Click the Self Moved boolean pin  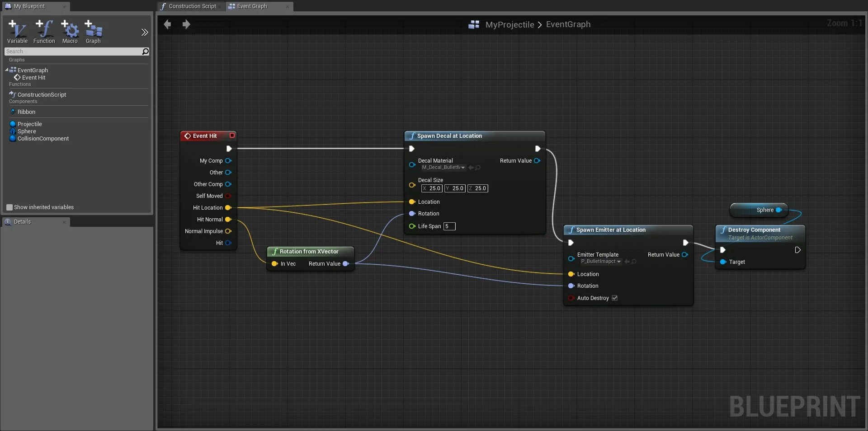228,196
